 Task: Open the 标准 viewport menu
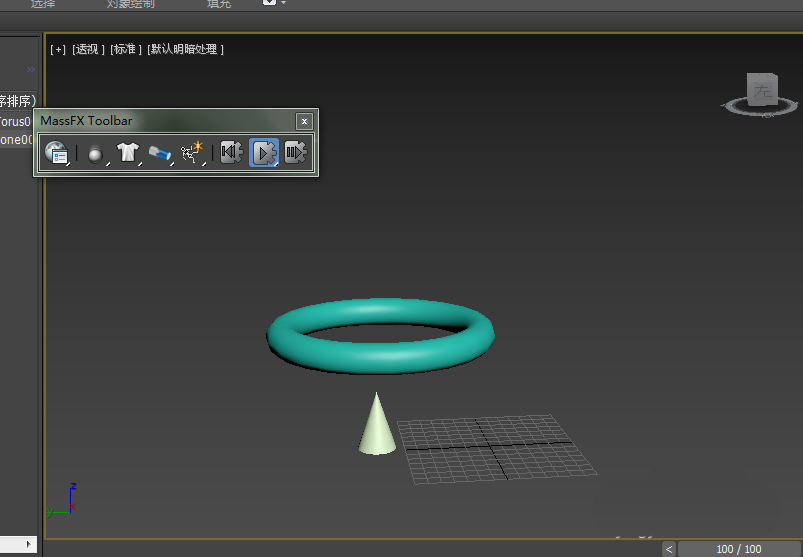point(125,49)
